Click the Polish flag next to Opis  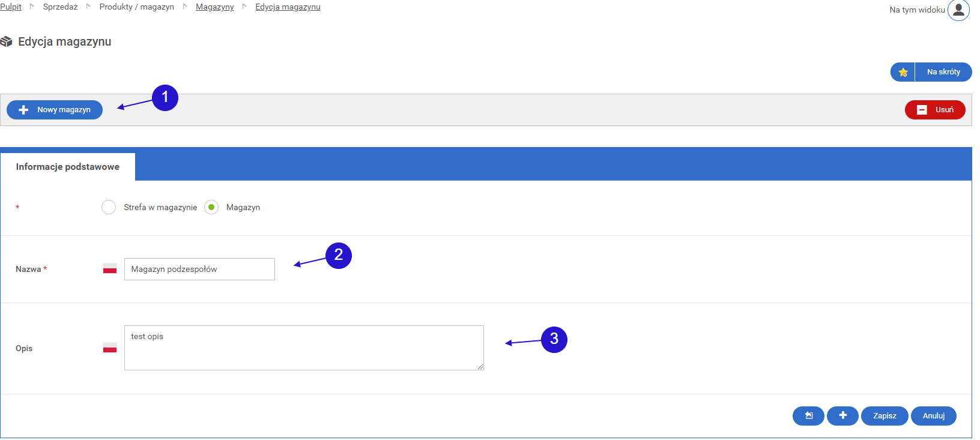(x=110, y=348)
